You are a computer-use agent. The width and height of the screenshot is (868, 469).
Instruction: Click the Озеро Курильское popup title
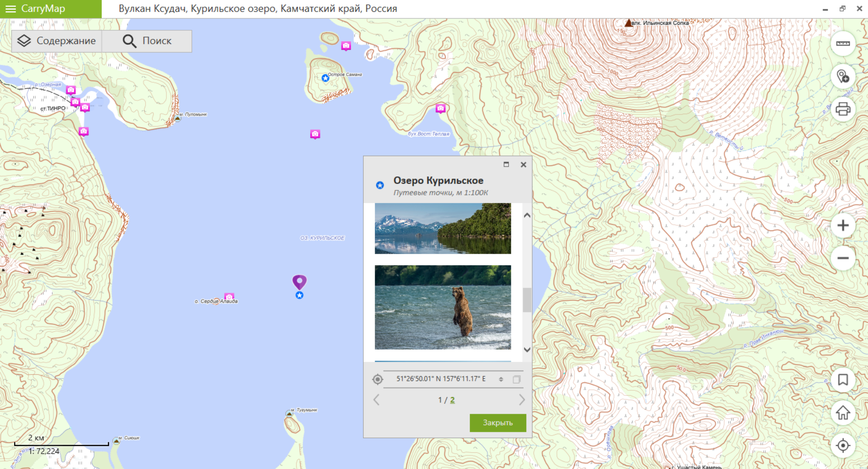click(438, 180)
